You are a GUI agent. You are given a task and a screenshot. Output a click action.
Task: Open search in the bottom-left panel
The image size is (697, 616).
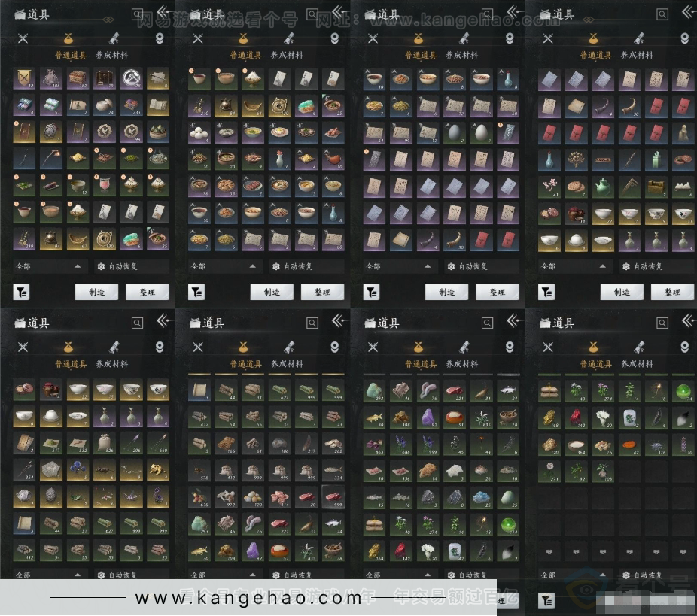tap(137, 323)
